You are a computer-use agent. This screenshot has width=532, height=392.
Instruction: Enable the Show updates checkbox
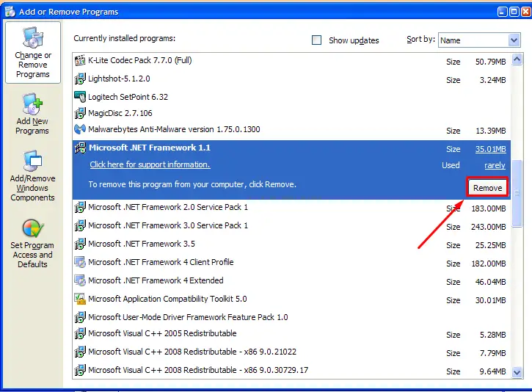(x=316, y=40)
